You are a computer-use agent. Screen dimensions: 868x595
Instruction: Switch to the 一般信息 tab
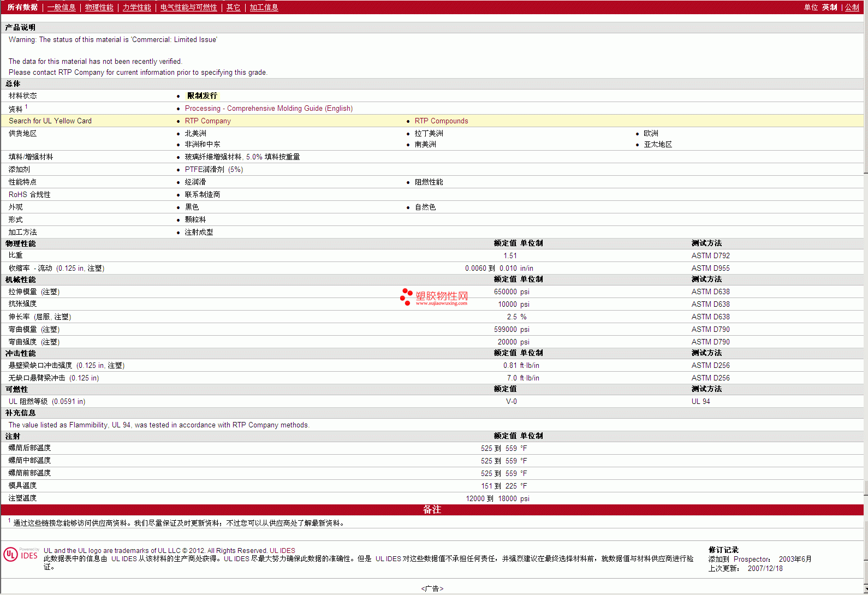click(61, 7)
